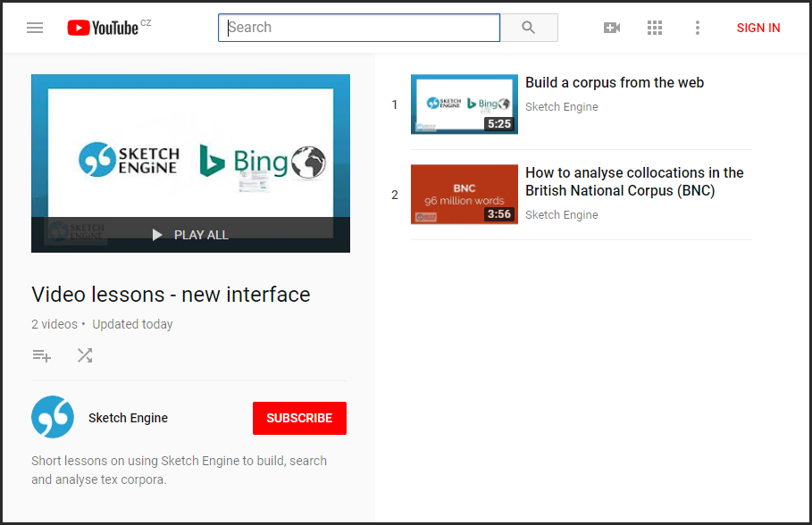Open the three-dot settings menu
The width and height of the screenshot is (812, 525).
(698, 28)
